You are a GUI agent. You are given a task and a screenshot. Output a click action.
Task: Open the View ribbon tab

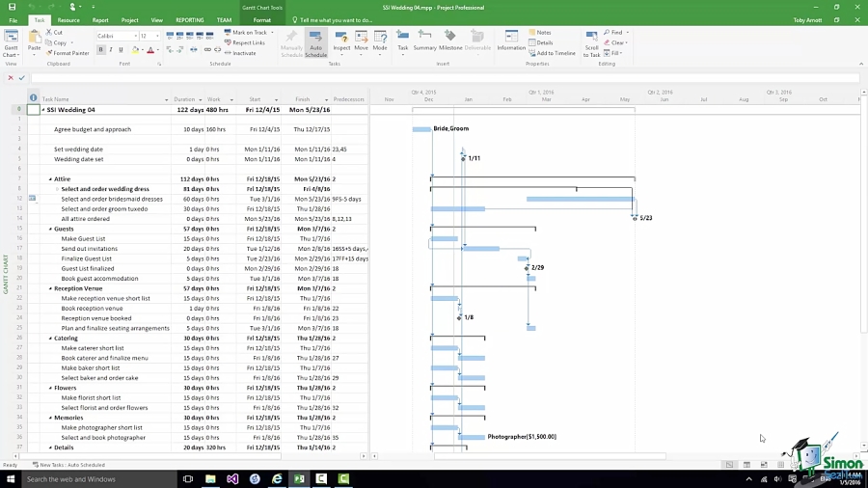click(x=156, y=20)
